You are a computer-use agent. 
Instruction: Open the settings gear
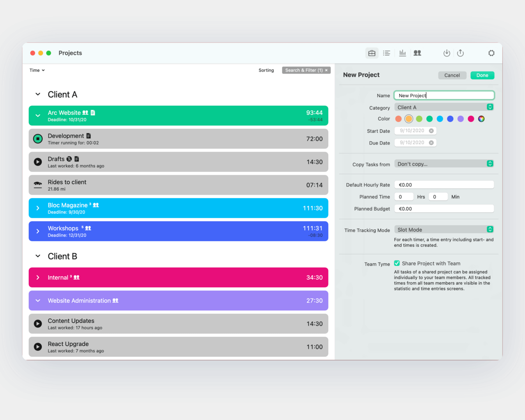491,53
